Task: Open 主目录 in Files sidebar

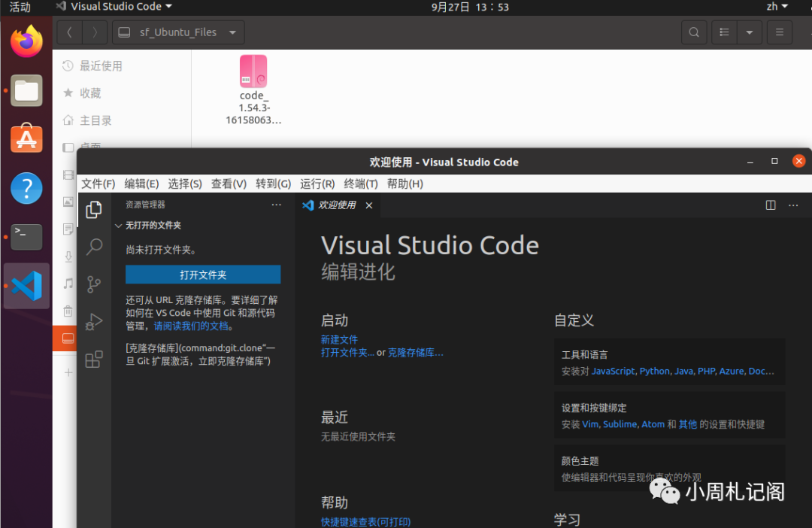Action: click(x=95, y=120)
